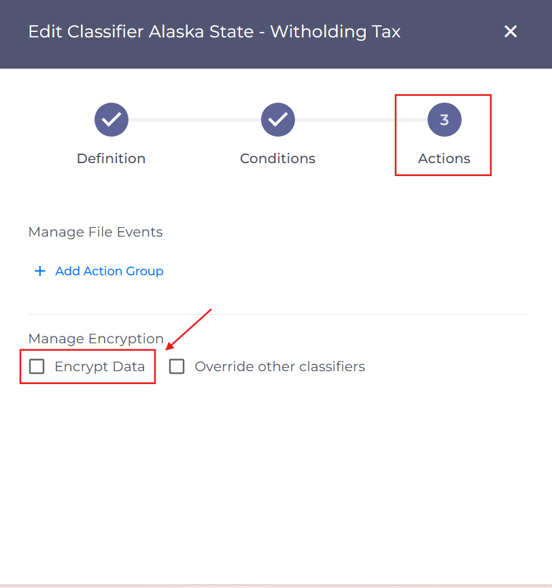Tick the Override other classifiers checkbox
552x588 pixels.
point(177,366)
